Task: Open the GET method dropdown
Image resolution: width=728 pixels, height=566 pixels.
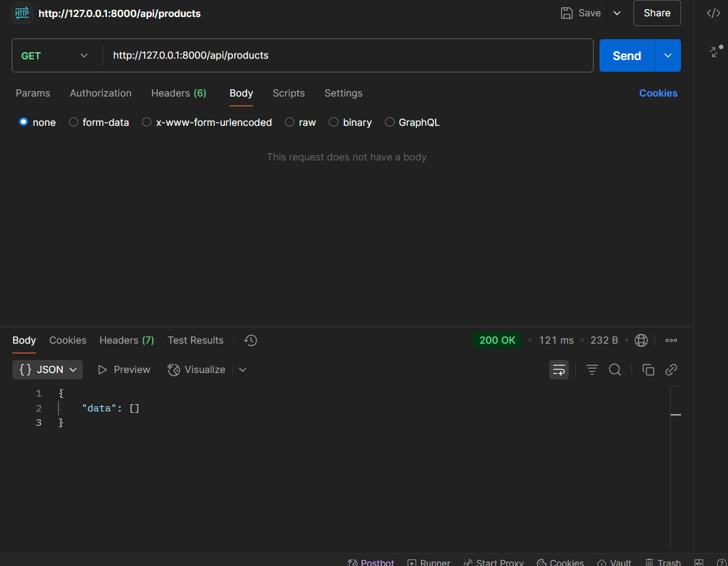Action: pos(55,56)
